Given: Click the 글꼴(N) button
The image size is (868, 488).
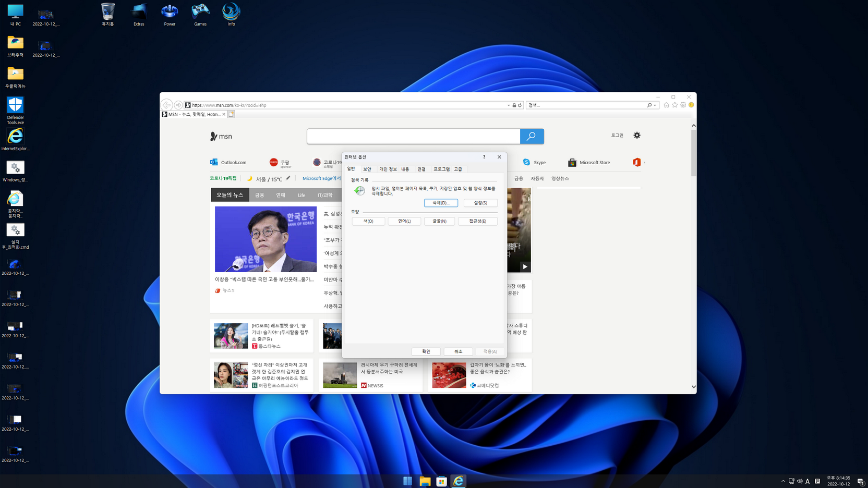Looking at the screenshot, I should [x=439, y=221].
